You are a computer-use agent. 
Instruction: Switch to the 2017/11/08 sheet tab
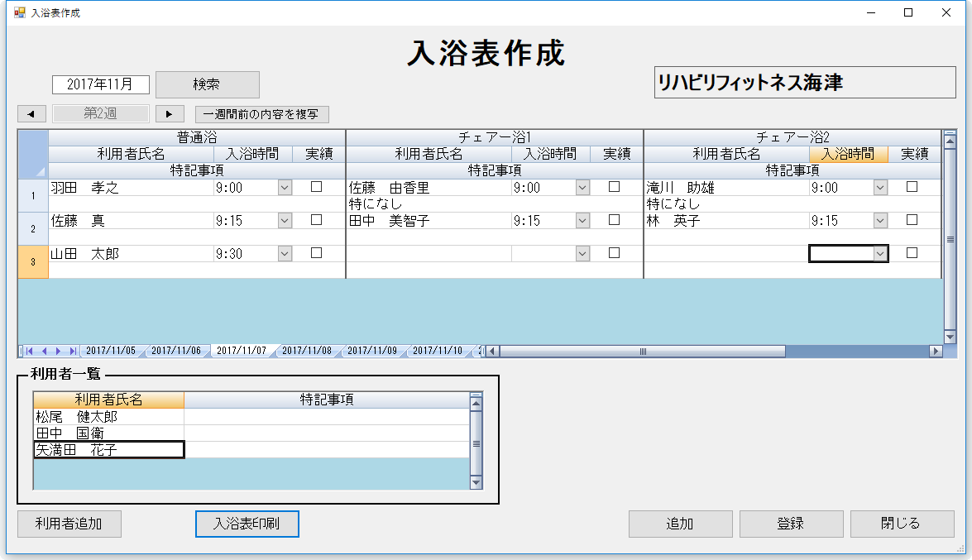click(x=307, y=351)
